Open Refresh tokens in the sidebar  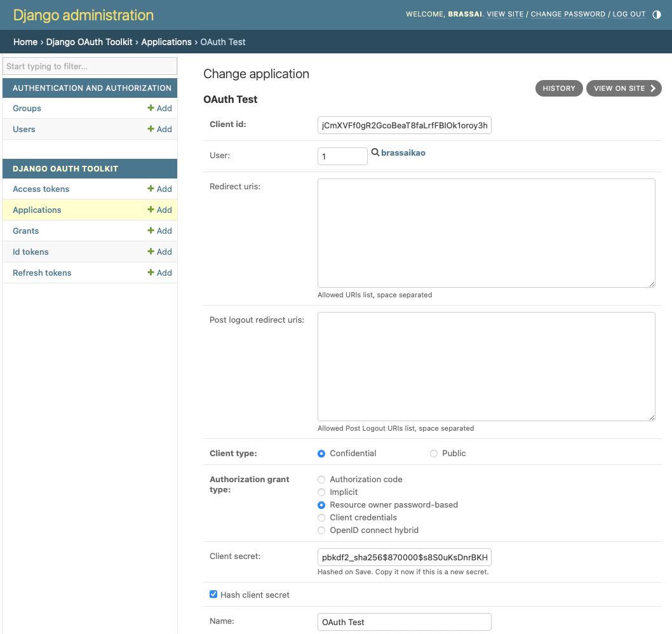point(42,273)
